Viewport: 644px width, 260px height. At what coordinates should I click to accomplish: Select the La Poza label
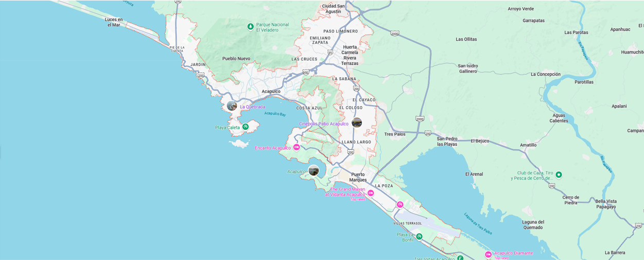[x=384, y=186]
